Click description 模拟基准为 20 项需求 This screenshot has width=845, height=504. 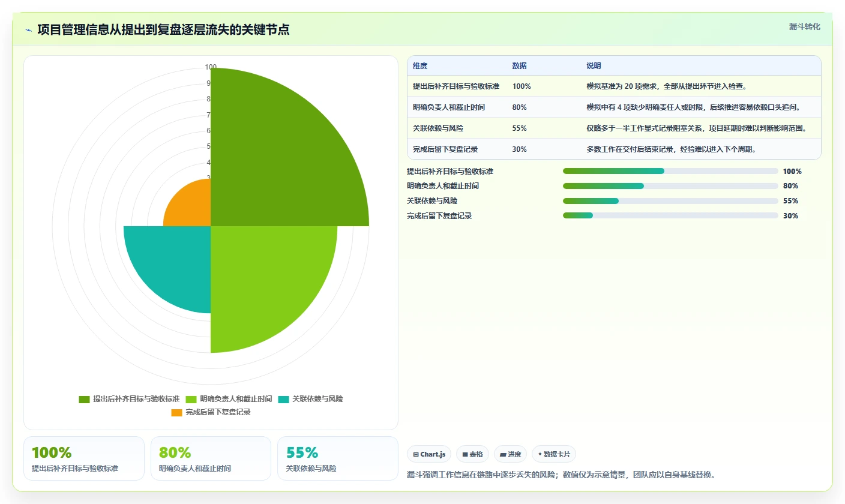click(x=667, y=86)
